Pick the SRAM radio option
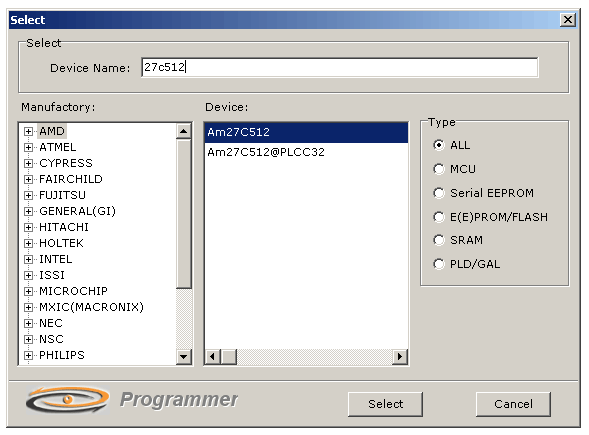The width and height of the screenshot is (589, 435). coord(438,240)
